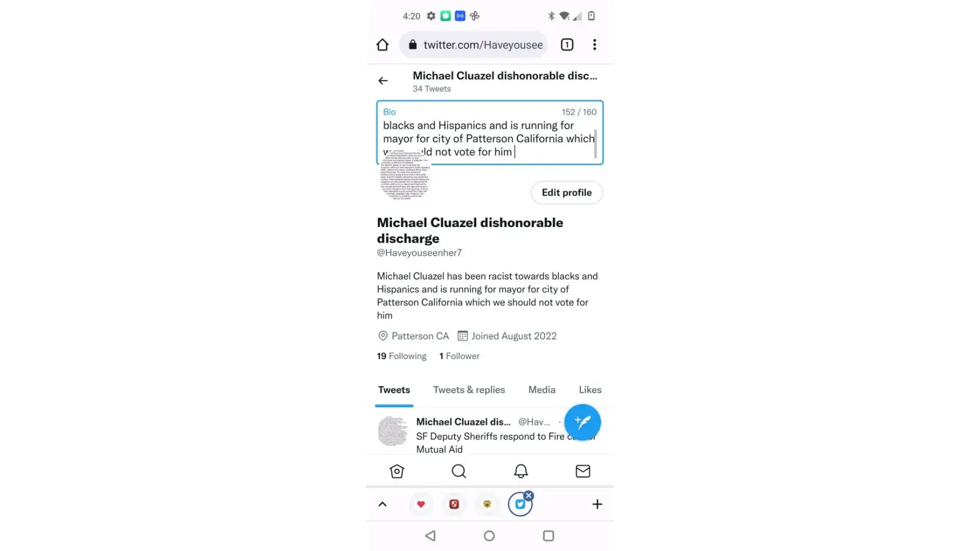This screenshot has height=551, width=980.
Task: Switch to Tweets & replies tab
Action: (x=469, y=390)
